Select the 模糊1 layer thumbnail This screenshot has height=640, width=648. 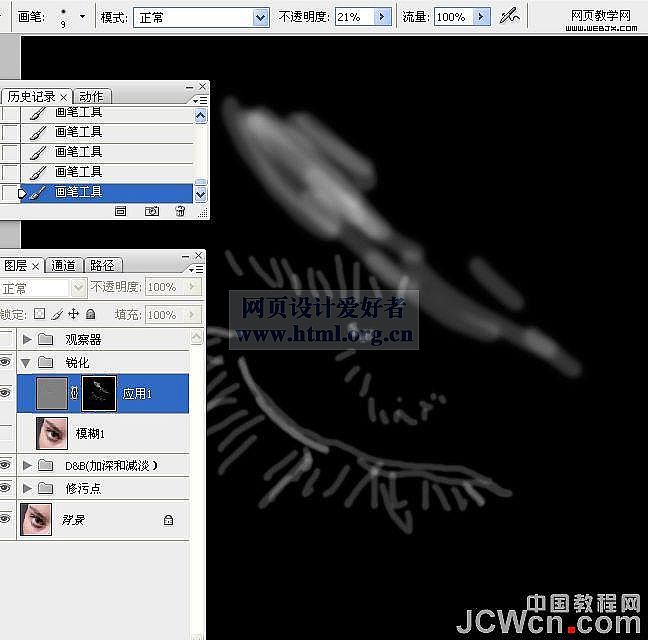[x=52, y=433]
